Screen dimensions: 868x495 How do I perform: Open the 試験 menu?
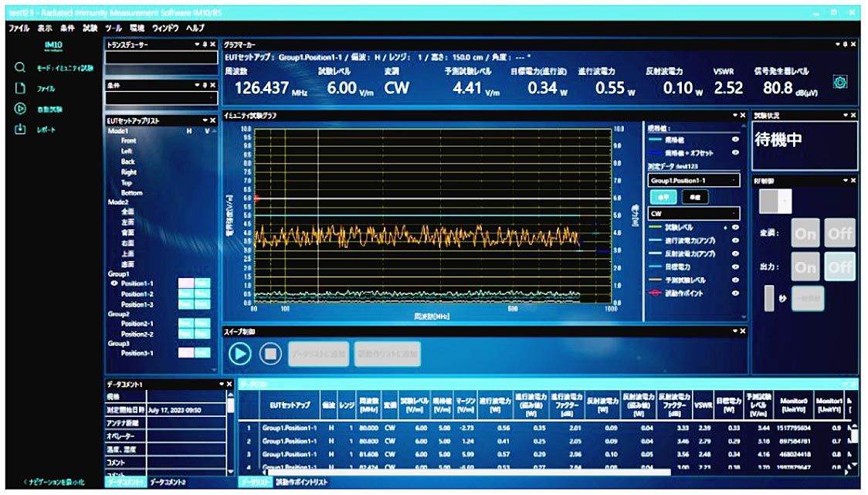[90, 28]
